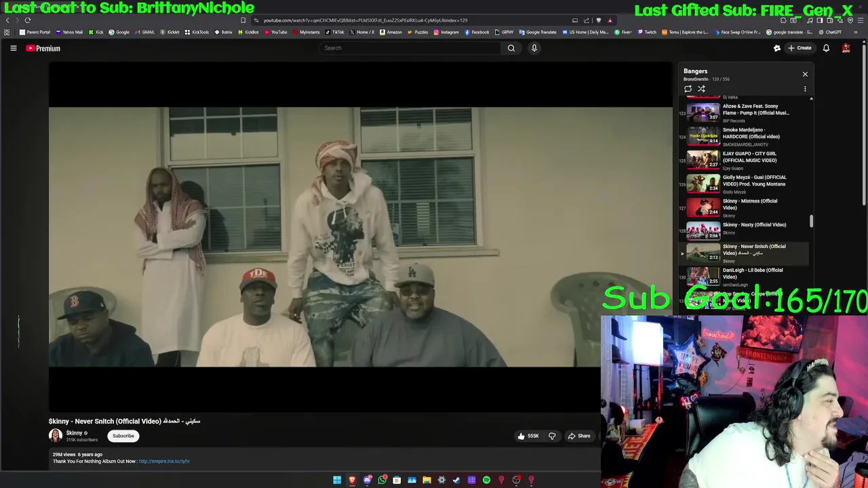Play Skinny Nasty official video
The width and height of the screenshot is (868, 488).
[x=745, y=230]
